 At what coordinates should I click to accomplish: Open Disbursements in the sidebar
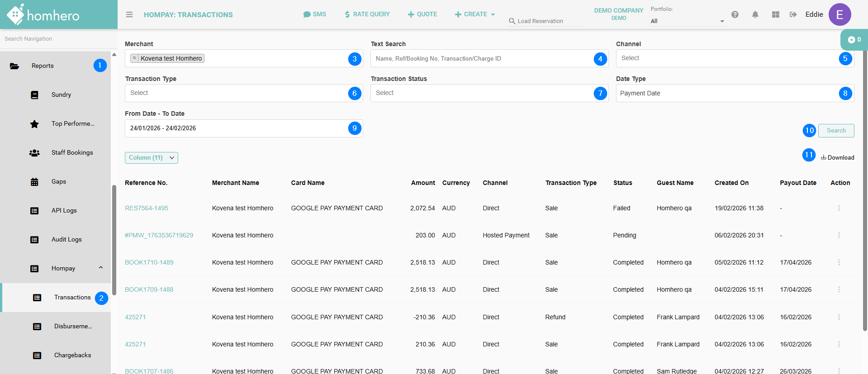tap(73, 326)
